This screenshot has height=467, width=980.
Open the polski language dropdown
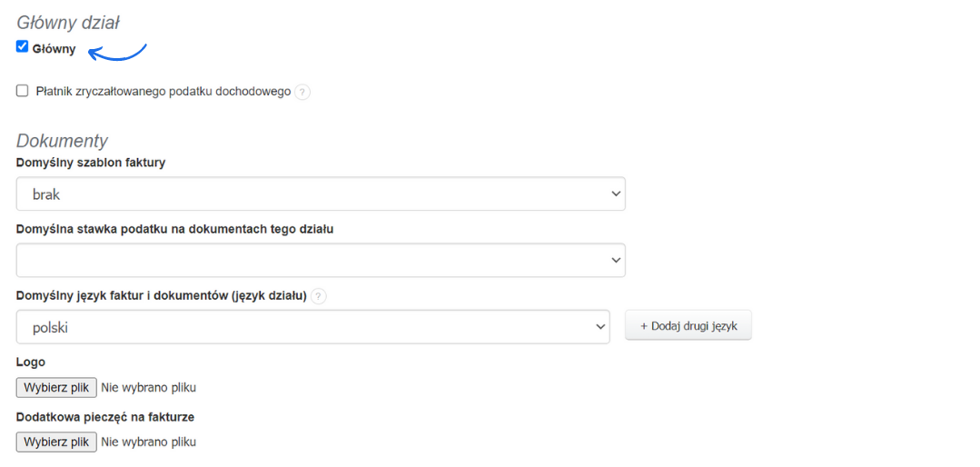tap(312, 327)
